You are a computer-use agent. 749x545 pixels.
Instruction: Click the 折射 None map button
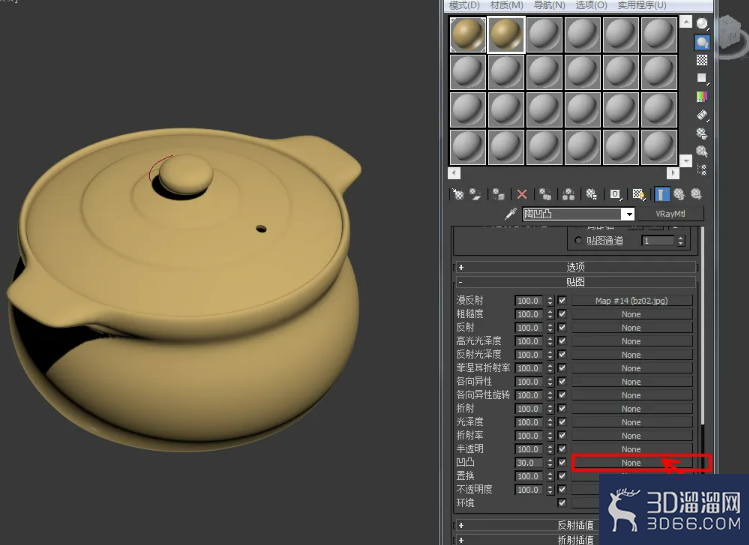tap(631, 408)
